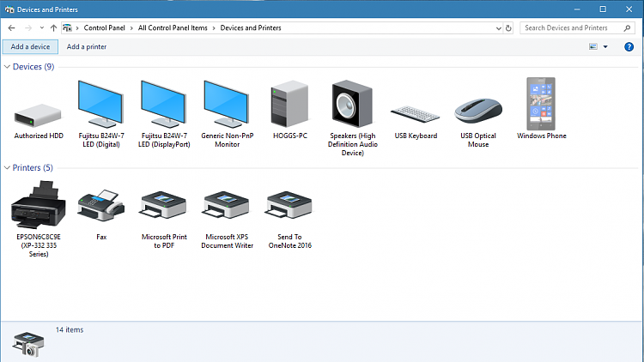
Task: Collapse the Devices (9) group
Action: coord(7,67)
